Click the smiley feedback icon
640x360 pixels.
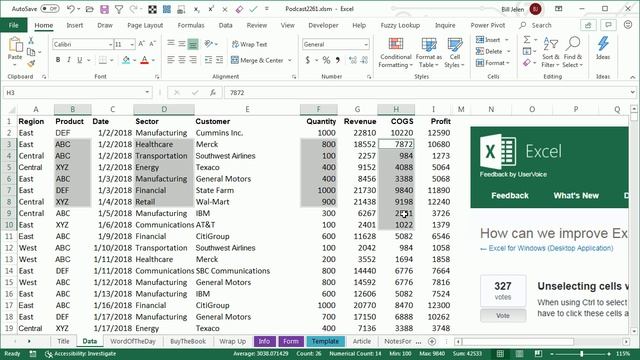click(x=628, y=25)
